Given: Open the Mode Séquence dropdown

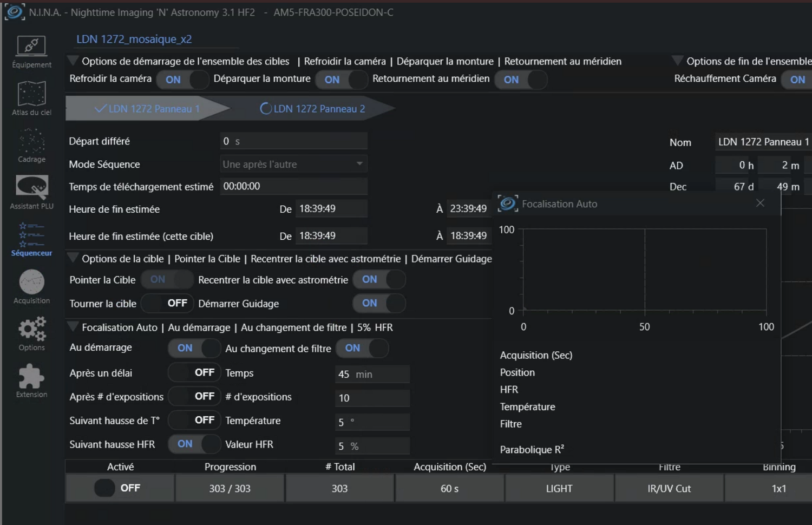Looking at the screenshot, I should 294,164.
